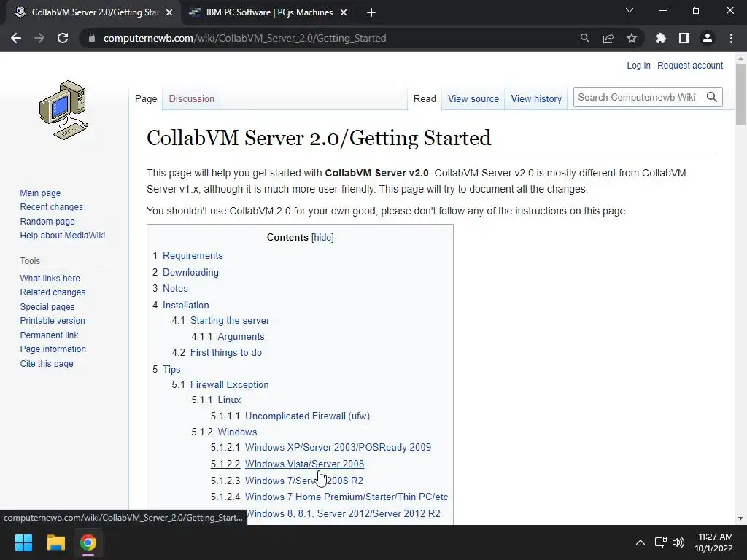Open Cite this page link

(47, 363)
